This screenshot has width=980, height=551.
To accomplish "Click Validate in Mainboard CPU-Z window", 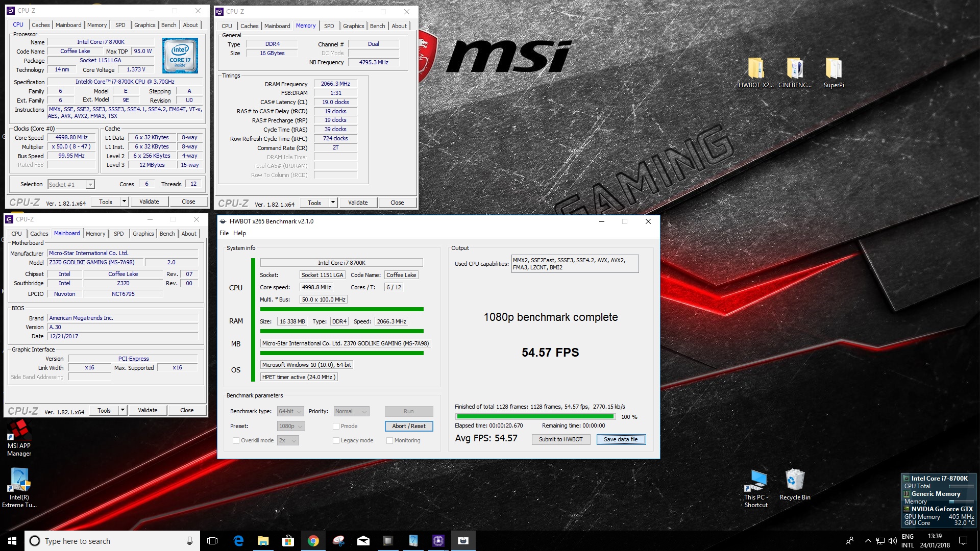I will click(x=148, y=410).
